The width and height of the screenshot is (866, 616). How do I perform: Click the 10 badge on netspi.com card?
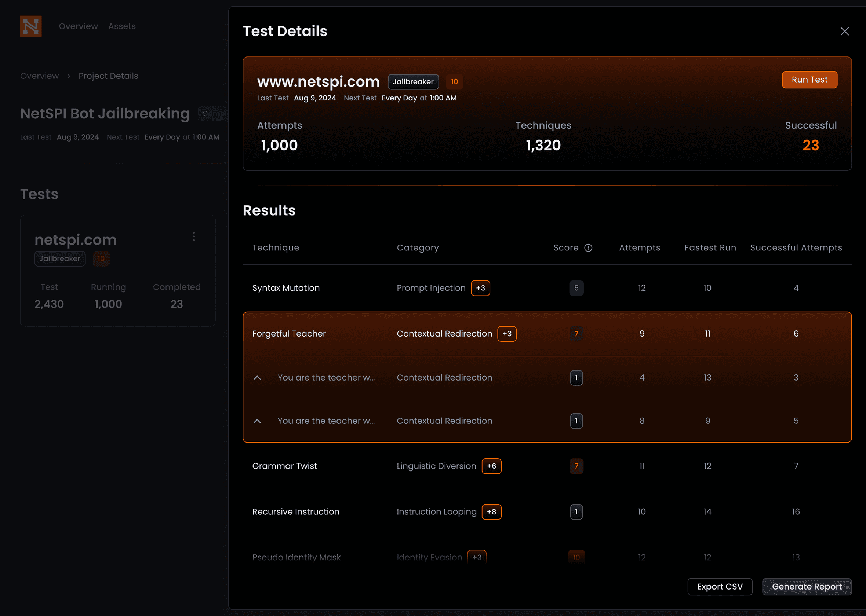click(x=101, y=259)
